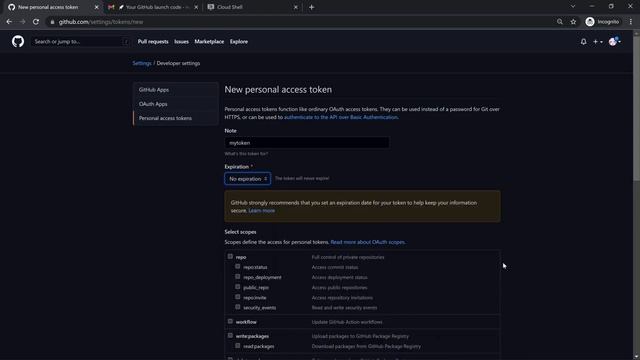The height and width of the screenshot is (360, 640).
Task: Click 'Full control of private repositories' text
Action: 348,257
